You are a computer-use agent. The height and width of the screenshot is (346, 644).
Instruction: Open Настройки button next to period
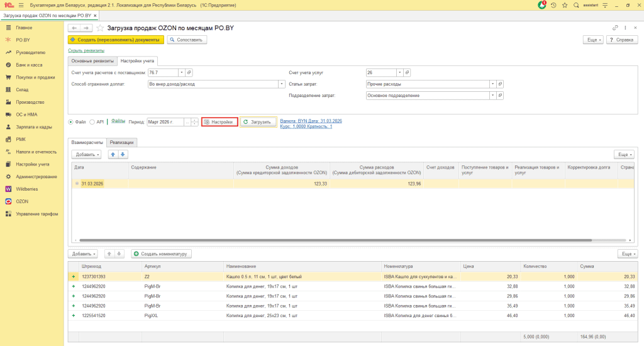pos(219,122)
